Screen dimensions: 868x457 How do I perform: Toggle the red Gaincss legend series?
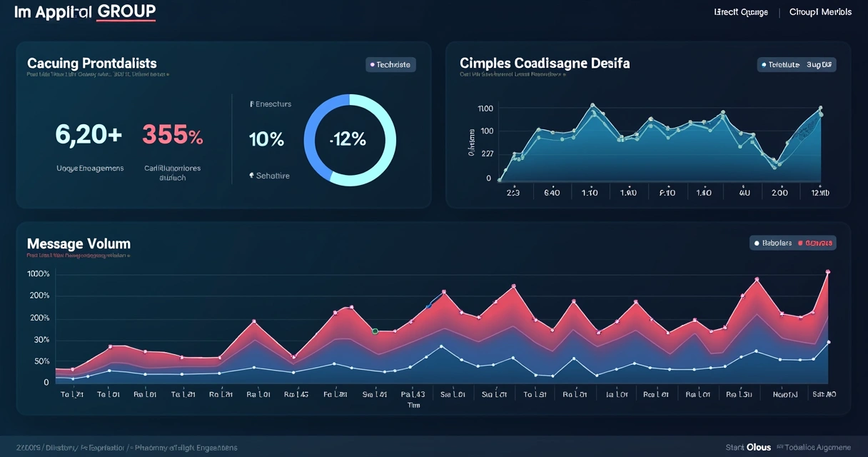[814, 243]
